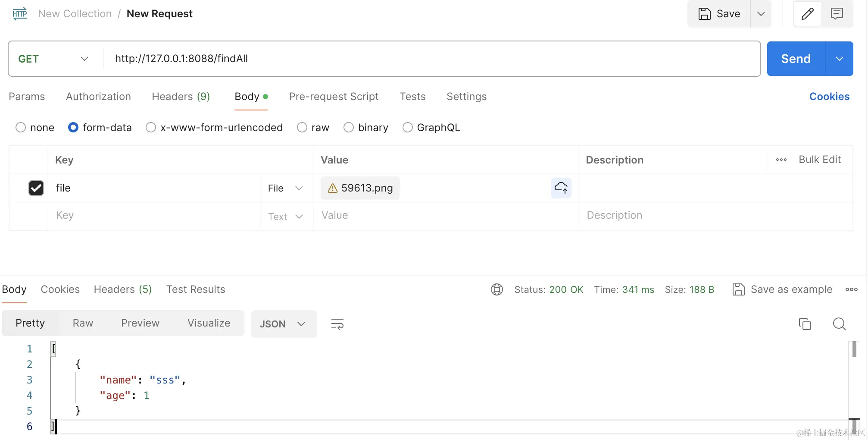Image resolution: width=868 pixels, height=440 pixels.
Task: Click the response vertical scrollbar
Action: tap(854, 349)
